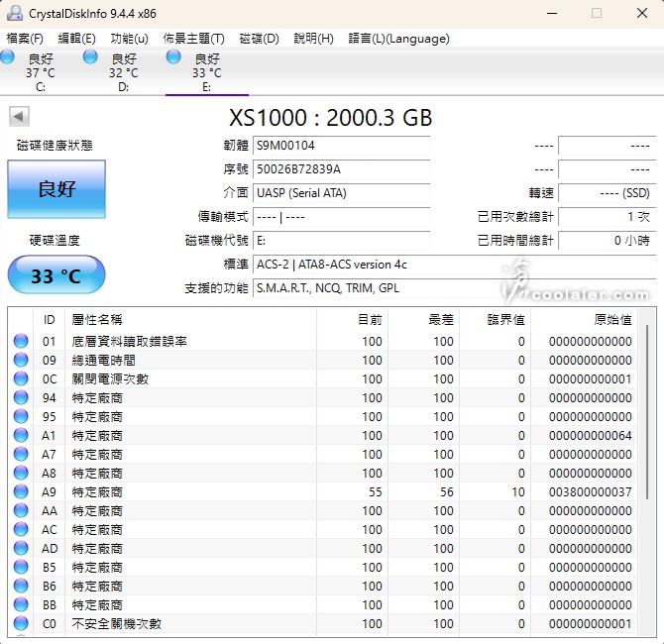The image size is (664, 644).
Task: Open the 佈景主題(T) menu
Action: click(193, 39)
